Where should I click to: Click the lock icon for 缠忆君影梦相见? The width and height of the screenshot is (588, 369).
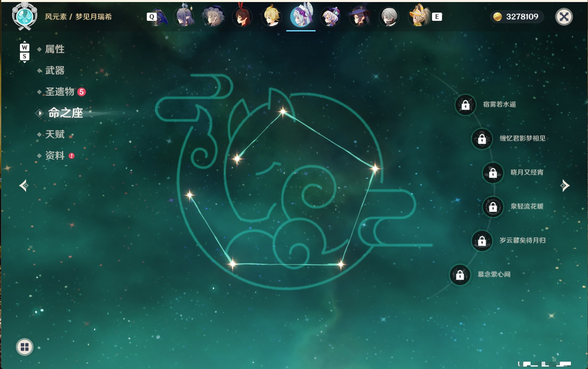(x=482, y=139)
